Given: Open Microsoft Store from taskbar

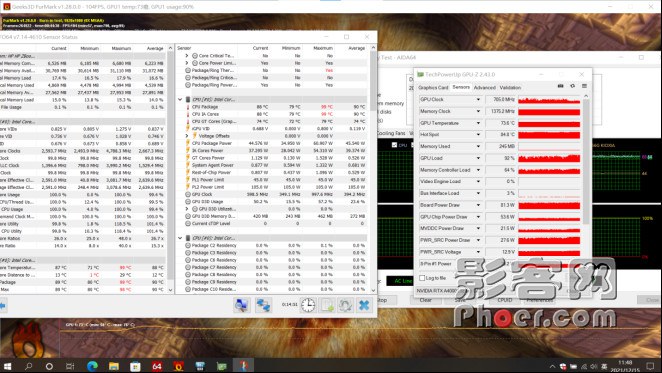Looking at the screenshot, I should click(x=135, y=366).
